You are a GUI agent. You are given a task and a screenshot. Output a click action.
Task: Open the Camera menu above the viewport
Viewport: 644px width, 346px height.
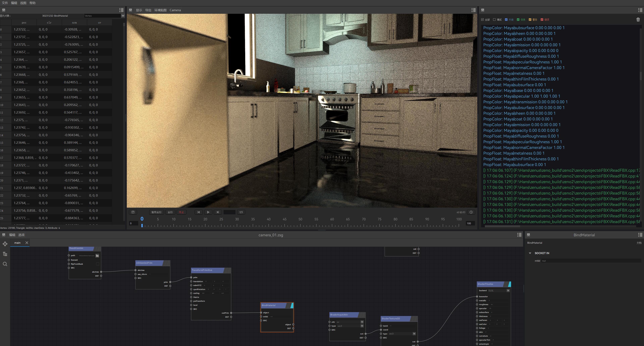(175, 10)
